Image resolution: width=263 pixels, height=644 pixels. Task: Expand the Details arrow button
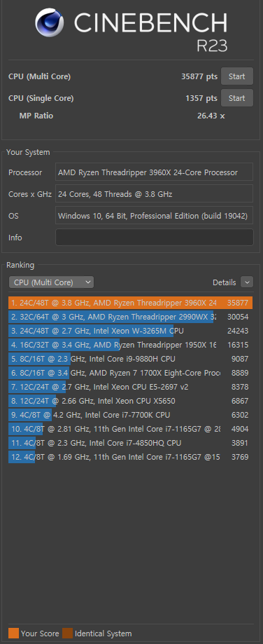247,282
